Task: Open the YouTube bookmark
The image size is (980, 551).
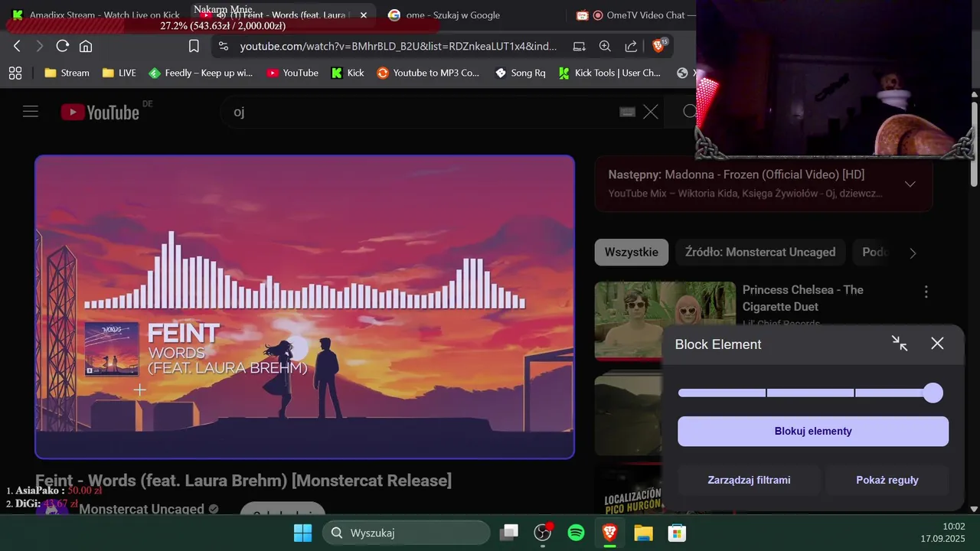Action: click(292, 73)
